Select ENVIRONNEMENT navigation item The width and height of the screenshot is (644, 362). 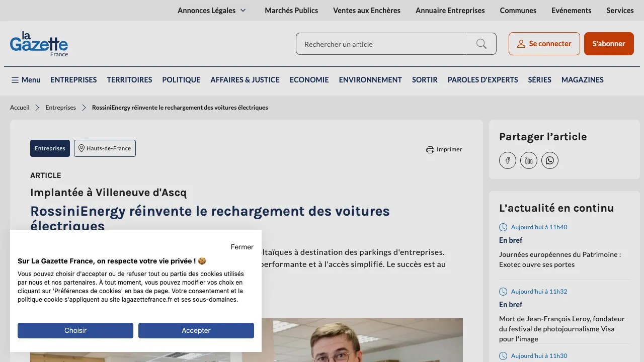coord(370,80)
